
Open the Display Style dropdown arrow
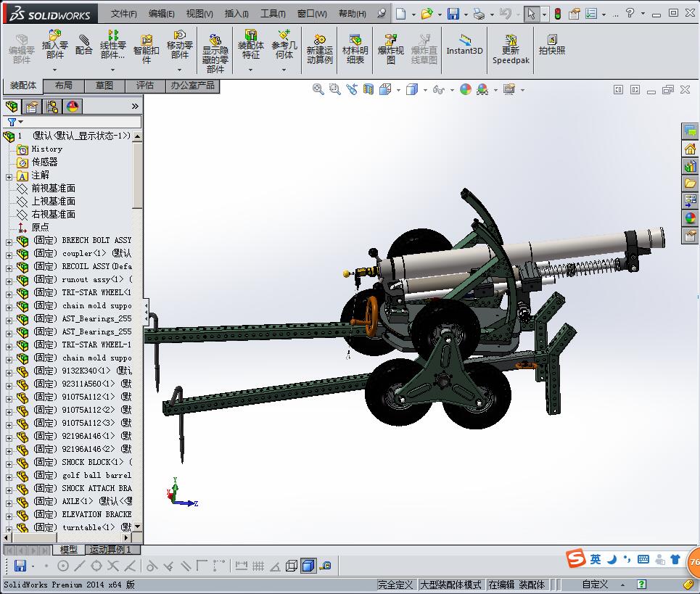pyautogui.click(x=425, y=90)
